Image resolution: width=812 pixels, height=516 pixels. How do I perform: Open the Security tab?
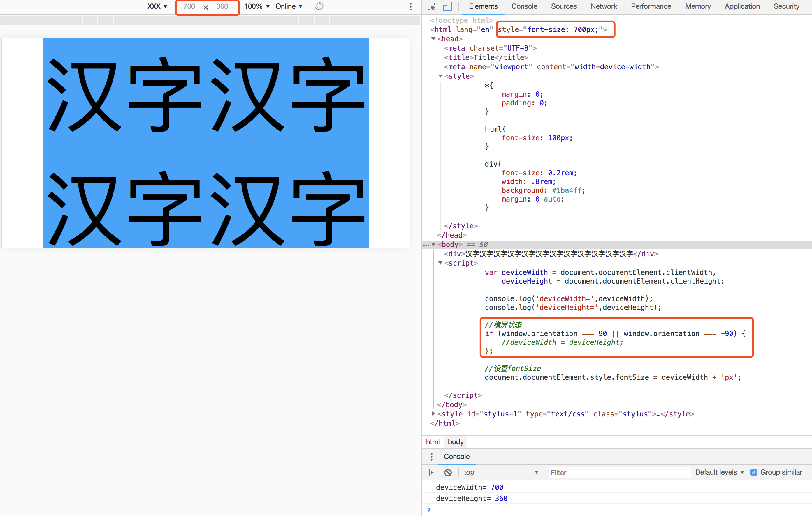click(x=786, y=6)
